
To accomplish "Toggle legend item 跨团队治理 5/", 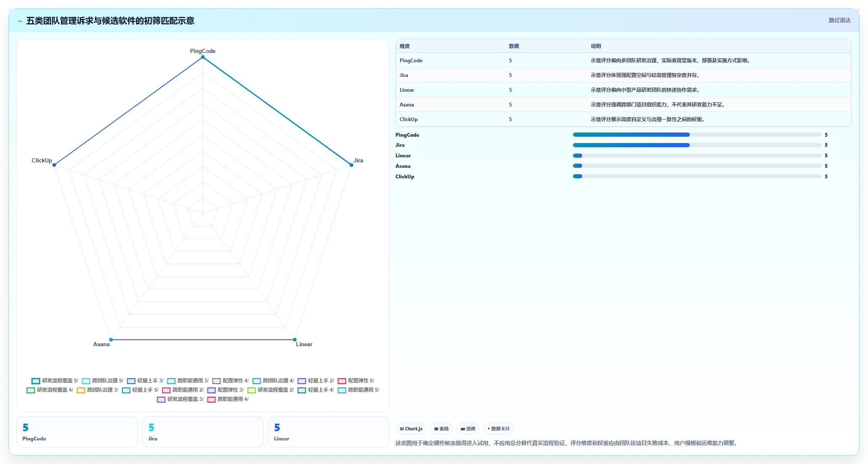I will [103, 381].
